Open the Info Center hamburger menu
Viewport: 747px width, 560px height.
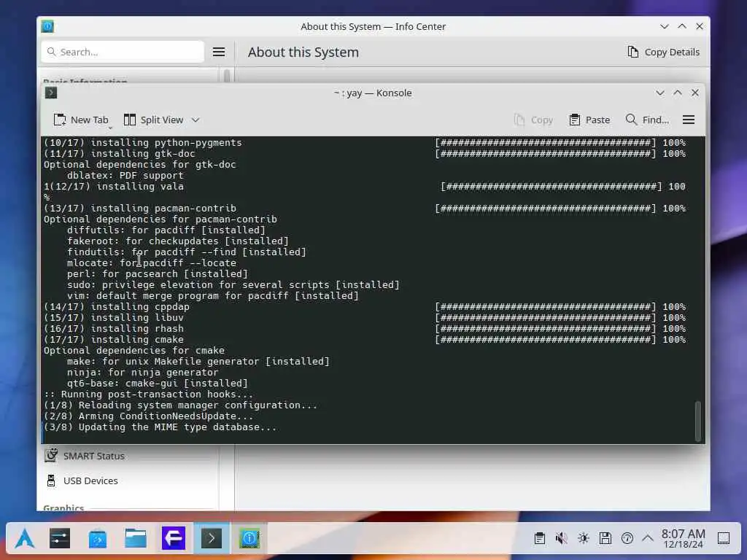point(219,52)
